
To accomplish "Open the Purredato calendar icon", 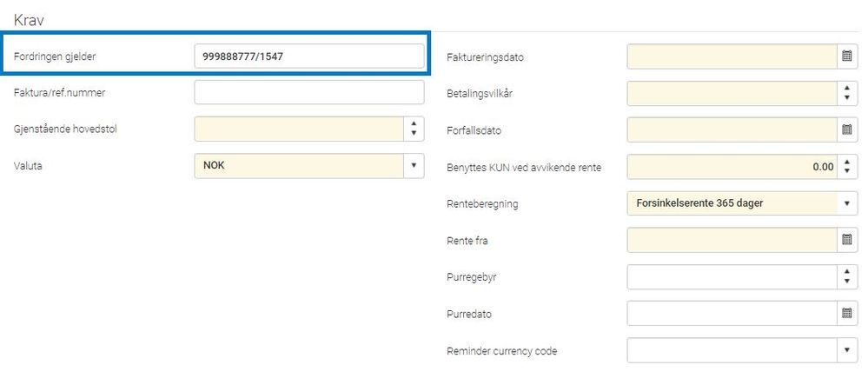I will pos(846,313).
